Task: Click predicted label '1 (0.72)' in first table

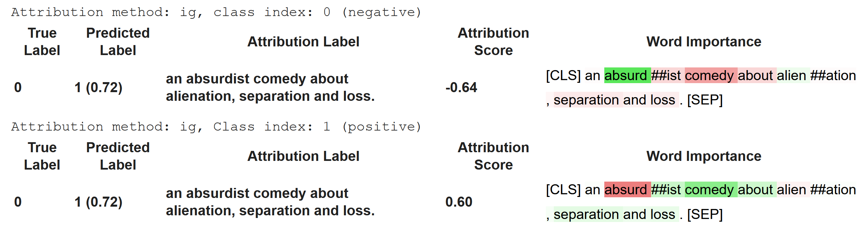Action: click(x=98, y=87)
